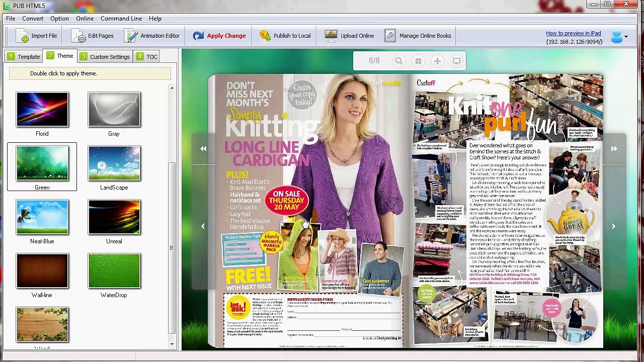
Task: Select the Gray theme thumbnail
Action: 114,110
